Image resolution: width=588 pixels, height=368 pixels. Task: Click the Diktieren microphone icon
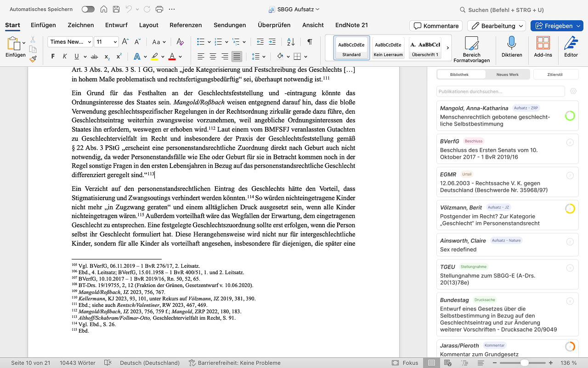point(511,44)
